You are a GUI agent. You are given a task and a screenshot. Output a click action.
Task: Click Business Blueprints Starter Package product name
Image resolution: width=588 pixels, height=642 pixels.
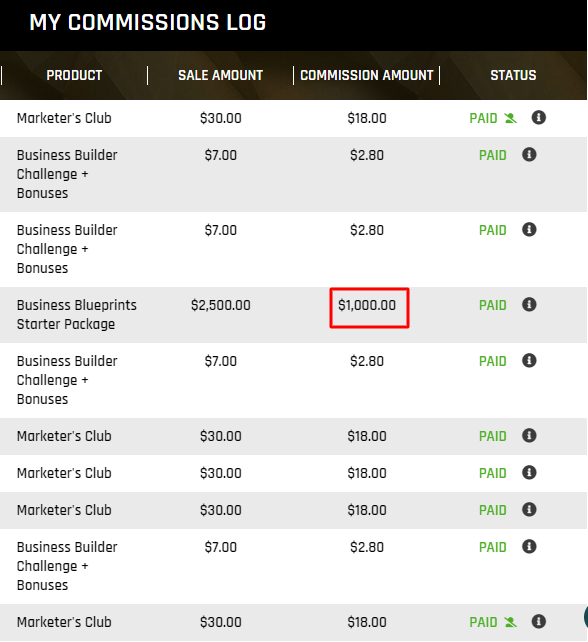(x=77, y=314)
